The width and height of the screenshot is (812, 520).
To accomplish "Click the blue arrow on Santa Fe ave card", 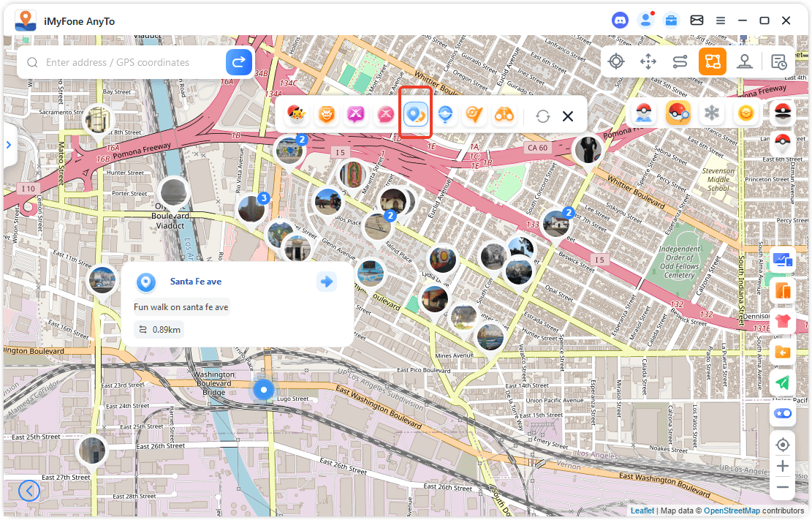I will point(326,282).
